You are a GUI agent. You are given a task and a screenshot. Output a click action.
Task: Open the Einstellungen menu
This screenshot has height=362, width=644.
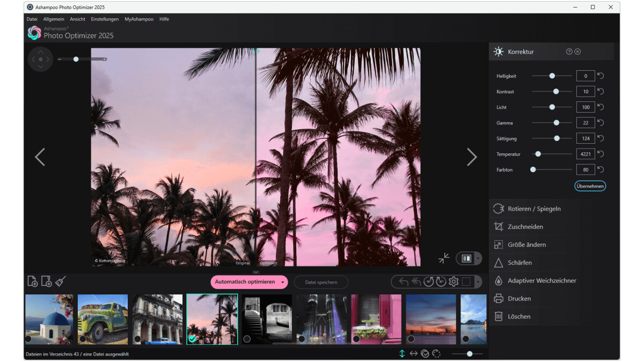click(x=105, y=19)
